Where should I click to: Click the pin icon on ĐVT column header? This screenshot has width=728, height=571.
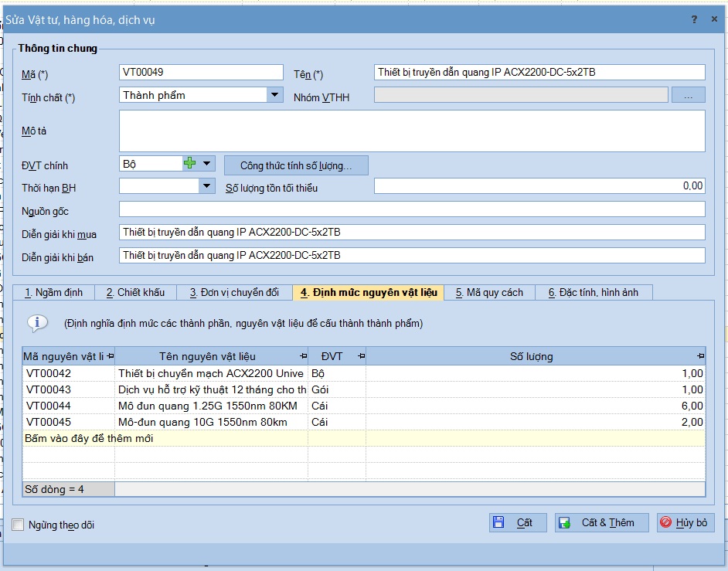[x=361, y=356]
